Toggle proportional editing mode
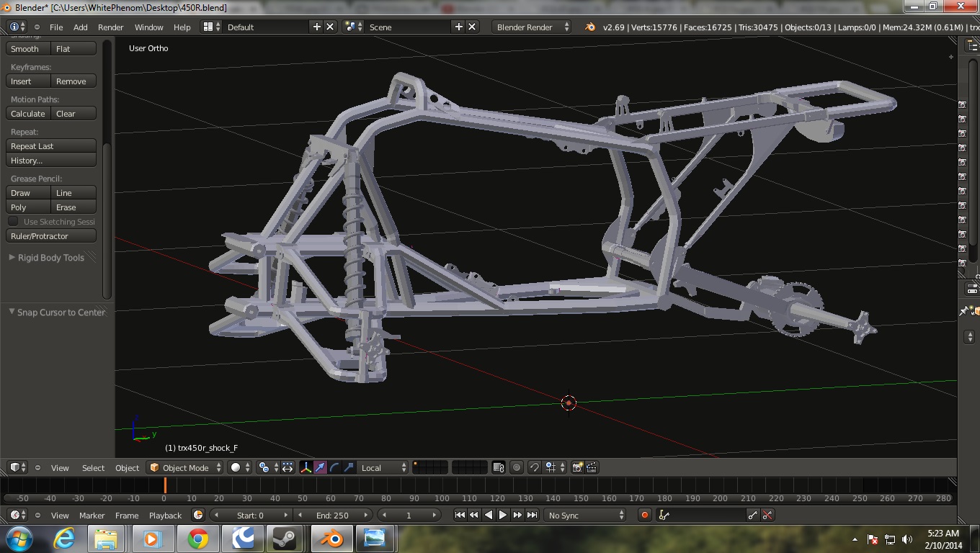980x553 pixels. point(517,467)
